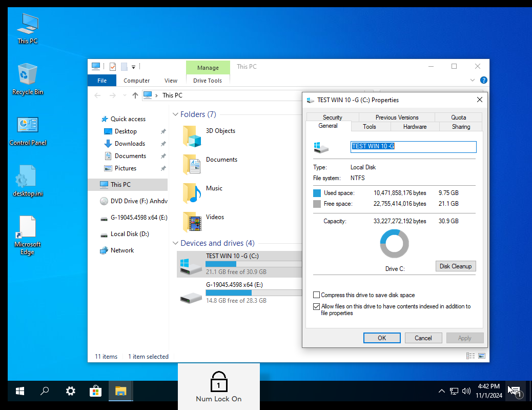Open the Hardware tab
Viewport: 532px width, 410px height.
pyautogui.click(x=415, y=127)
